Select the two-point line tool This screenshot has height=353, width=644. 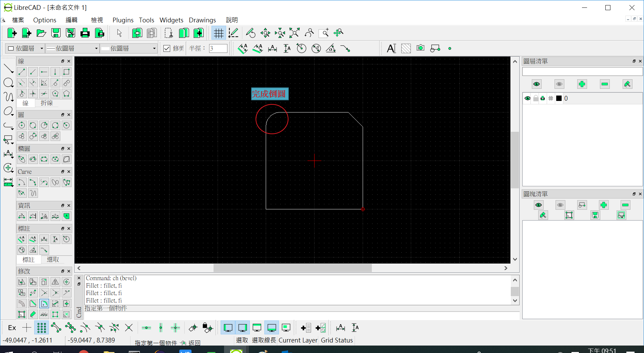click(x=22, y=72)
